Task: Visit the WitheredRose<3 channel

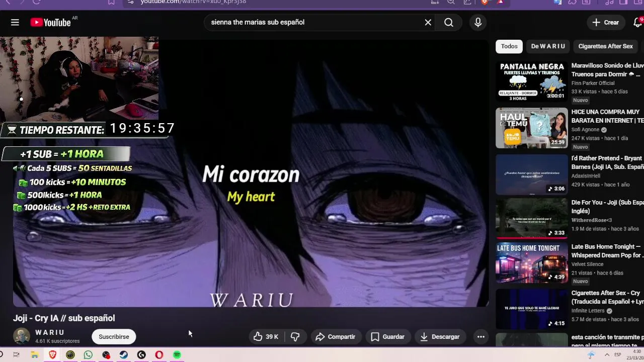Action: click(592, 220)
